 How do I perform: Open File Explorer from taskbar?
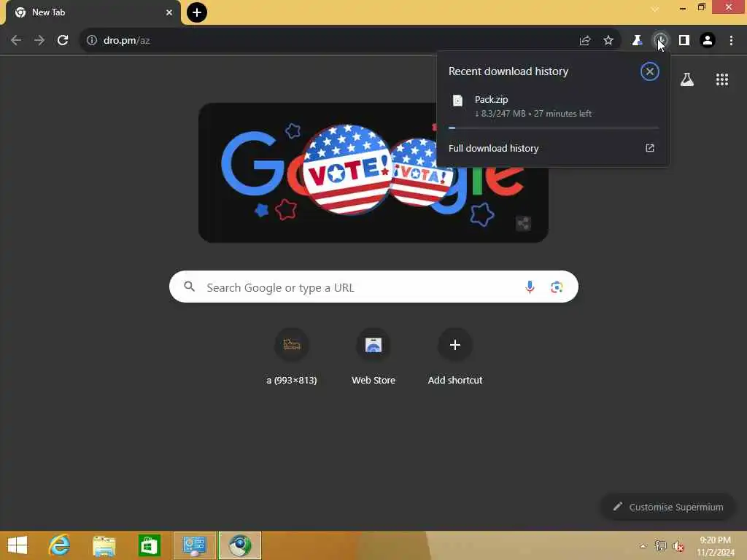point(104,545)
